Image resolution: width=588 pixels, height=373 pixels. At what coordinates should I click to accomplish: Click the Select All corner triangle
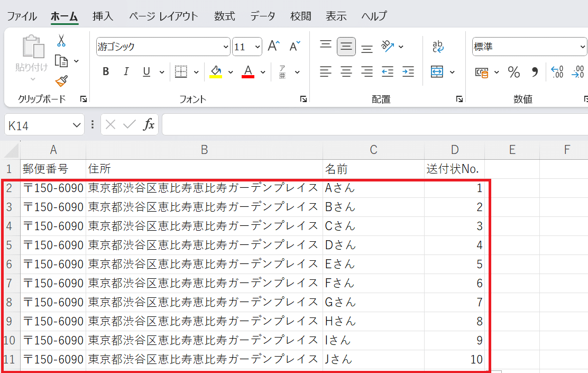click(x=11, y=150)
